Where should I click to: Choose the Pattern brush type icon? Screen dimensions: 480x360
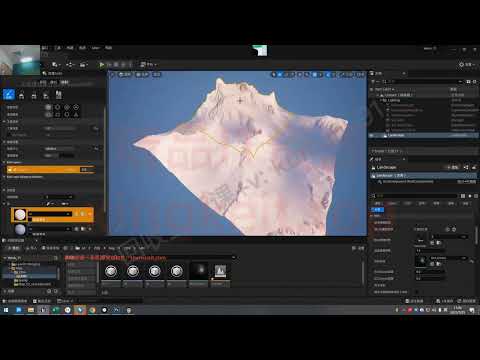tap(67, 107)
